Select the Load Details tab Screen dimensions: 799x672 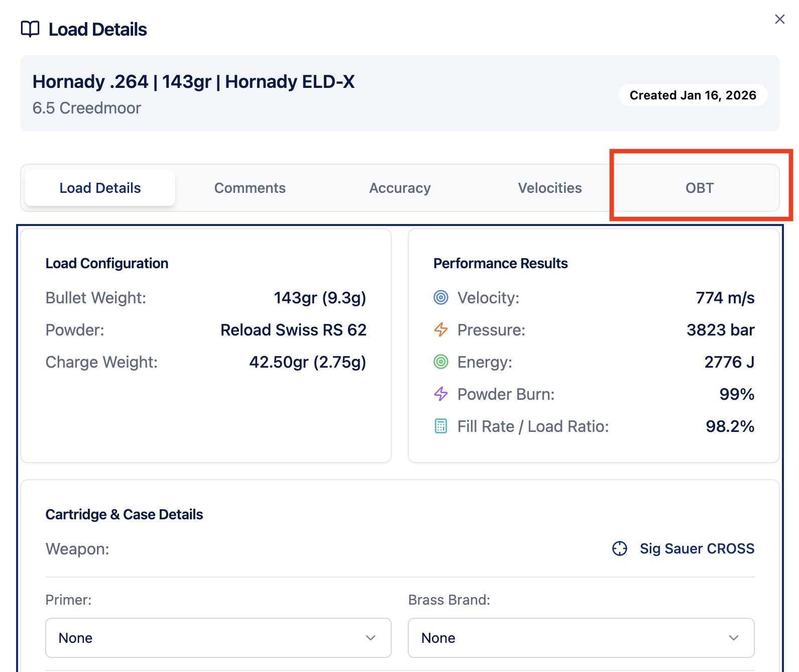point(100,188)
